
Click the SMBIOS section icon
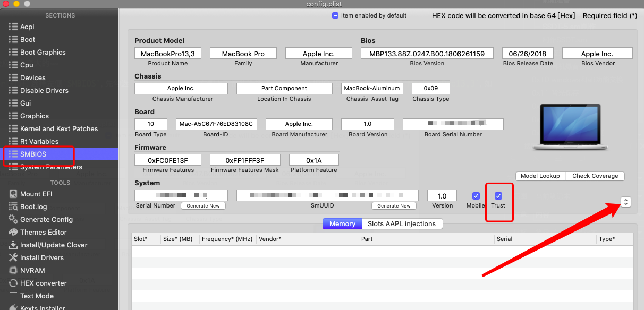click(x=13, y=154)
